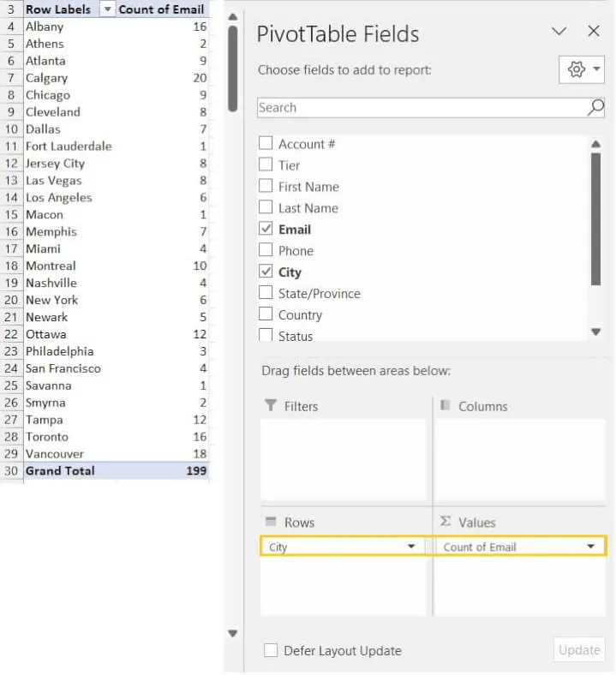Viewport: 616px width, 675px height.
Task: Open the Count of Email dropdown
Action: [590, 547]
